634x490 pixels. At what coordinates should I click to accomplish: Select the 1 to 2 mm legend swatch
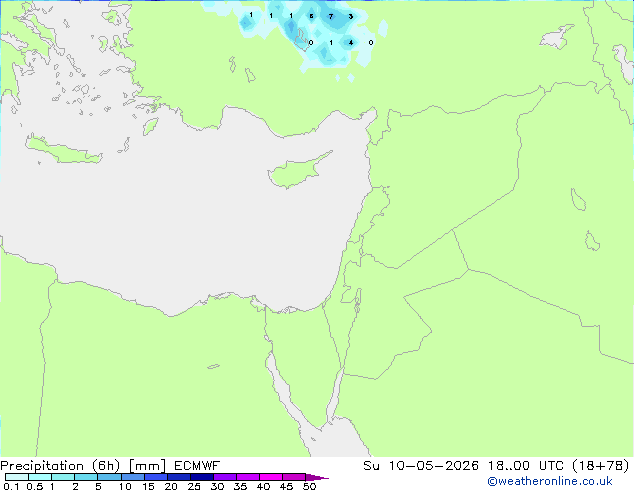coord(63,477)
